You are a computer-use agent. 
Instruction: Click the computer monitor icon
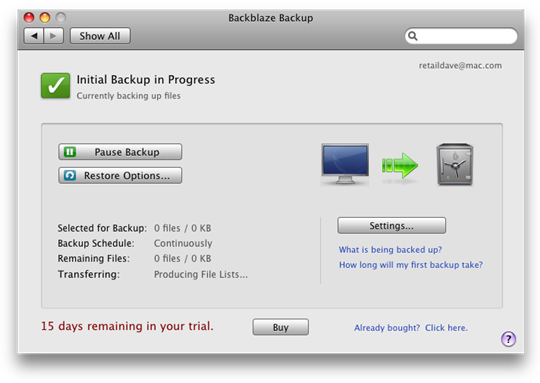(x=345, y=165)
